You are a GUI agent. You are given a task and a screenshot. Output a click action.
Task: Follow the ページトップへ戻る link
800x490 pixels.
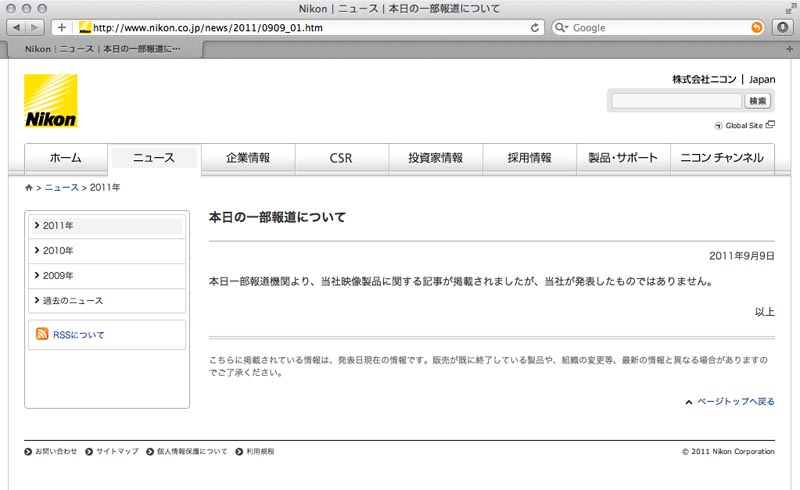click(x=736, y=402)
